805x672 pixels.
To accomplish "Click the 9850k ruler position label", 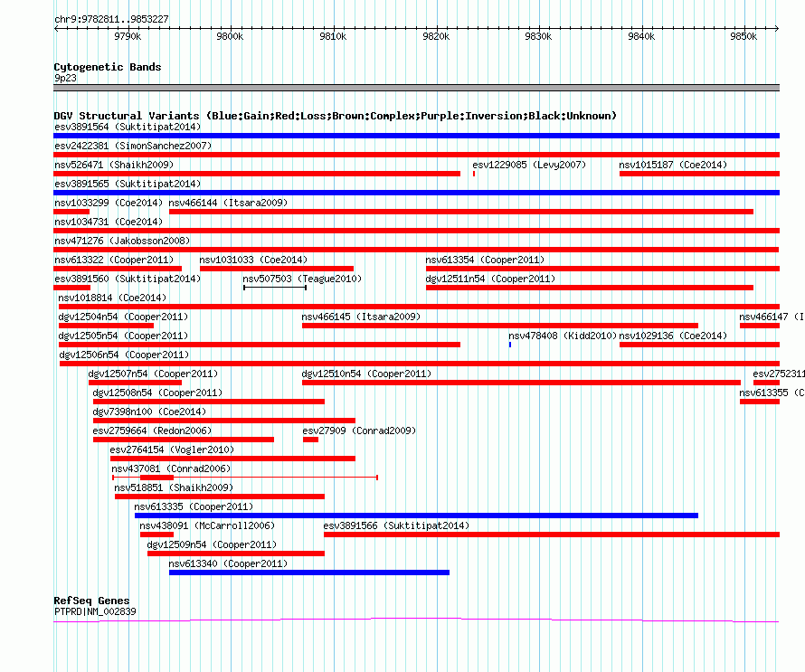I will (743, 36).
